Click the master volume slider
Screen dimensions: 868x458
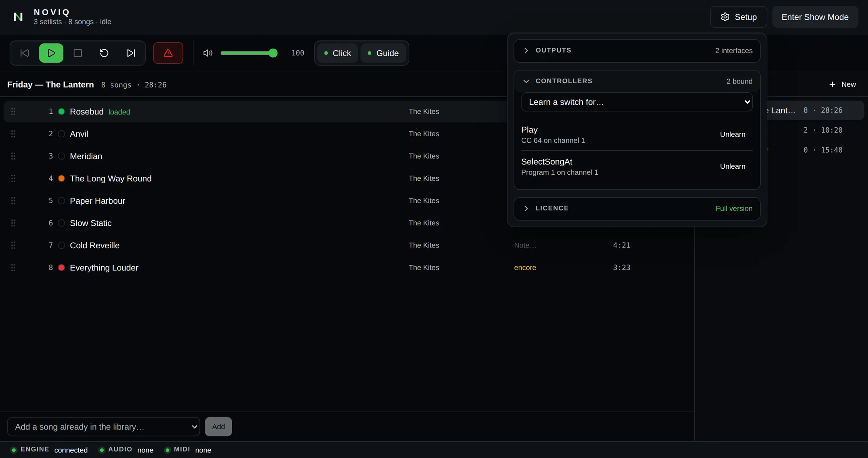click(249, 53)
